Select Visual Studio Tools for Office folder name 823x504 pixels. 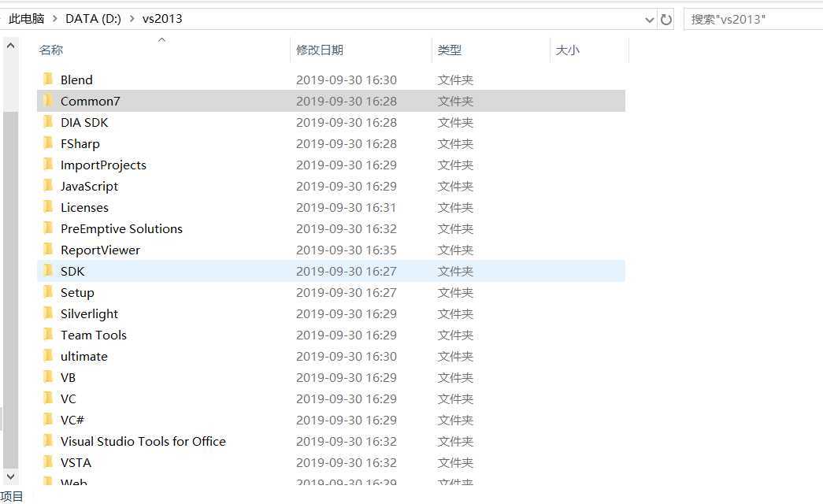pos(143,441)
